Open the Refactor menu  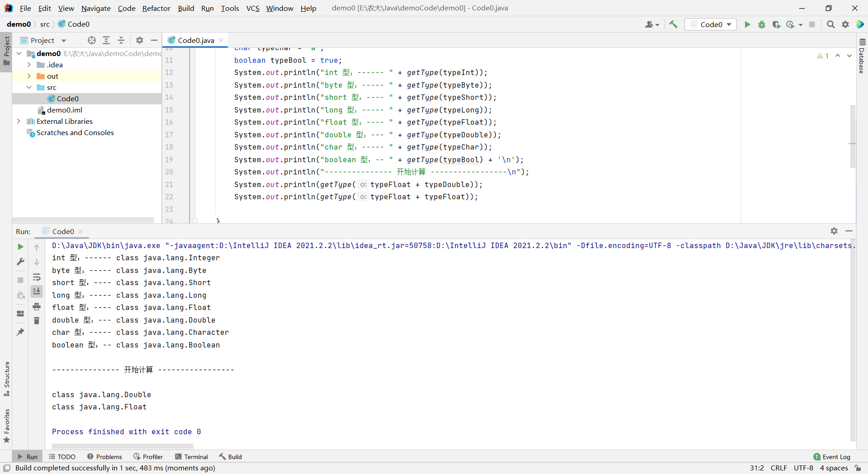pyautogui.click(x=156, y=8)
